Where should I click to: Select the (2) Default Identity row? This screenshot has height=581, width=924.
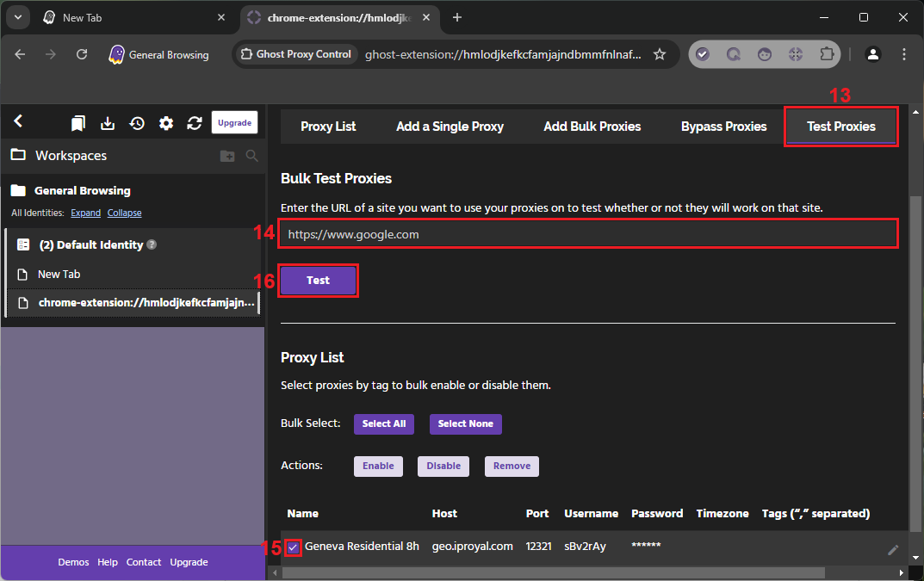(x=133, y=244)
